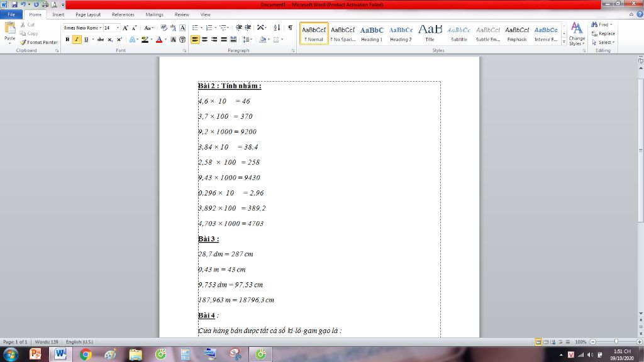Screen dimensions: 644x362
Task: Apply superscript formatting
Action: tap(119, 40)
